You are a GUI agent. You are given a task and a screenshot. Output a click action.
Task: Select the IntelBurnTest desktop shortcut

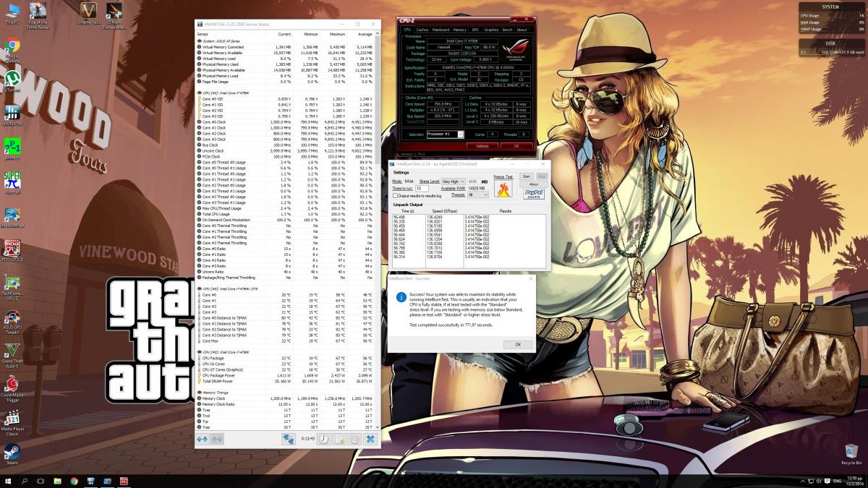coord(12,218)
